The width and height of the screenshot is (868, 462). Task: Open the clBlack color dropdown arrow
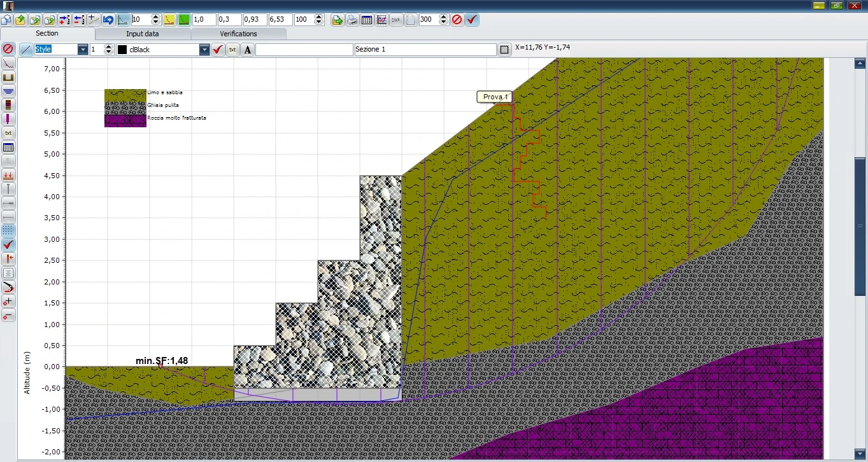[204, 50]
